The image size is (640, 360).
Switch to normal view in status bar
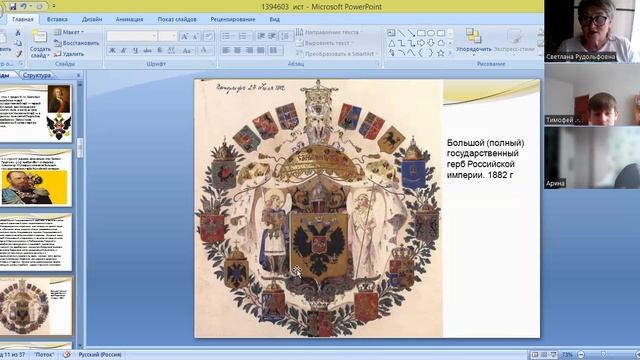coord(535,355)
